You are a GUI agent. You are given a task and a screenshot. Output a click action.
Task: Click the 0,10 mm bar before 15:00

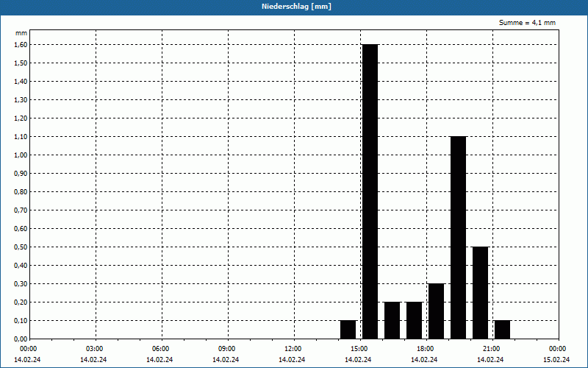point(348,329)
